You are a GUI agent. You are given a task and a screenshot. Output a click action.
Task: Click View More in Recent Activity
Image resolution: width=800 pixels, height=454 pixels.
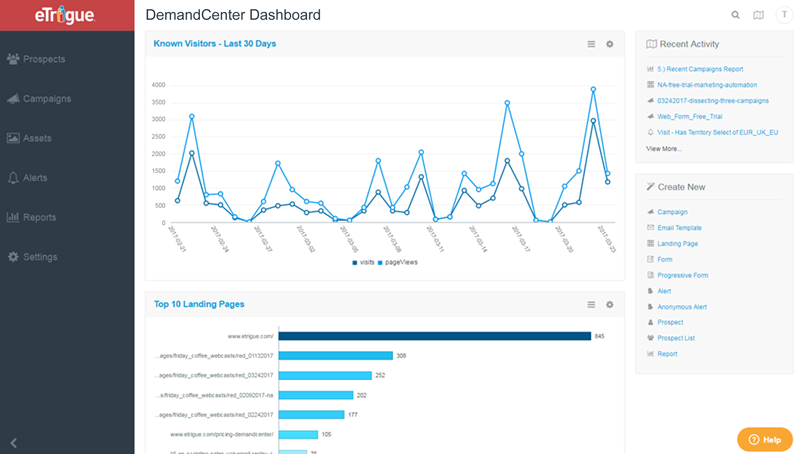point(664,148)
